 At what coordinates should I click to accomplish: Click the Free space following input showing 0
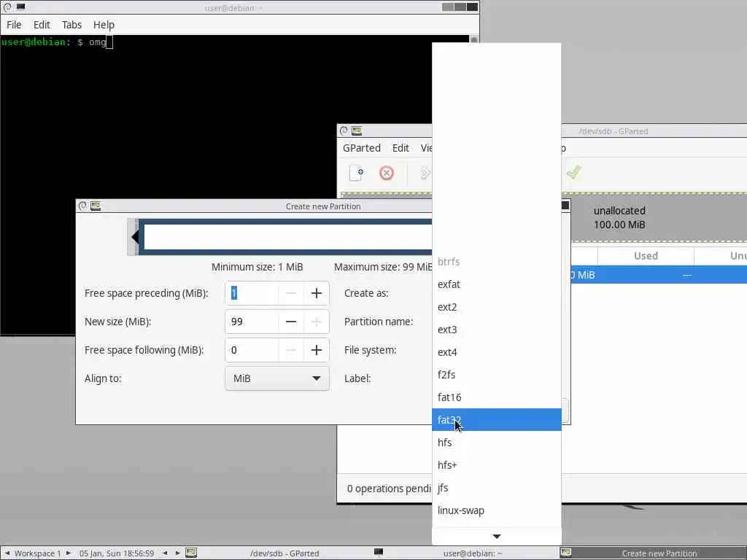[x=252, y=351]
